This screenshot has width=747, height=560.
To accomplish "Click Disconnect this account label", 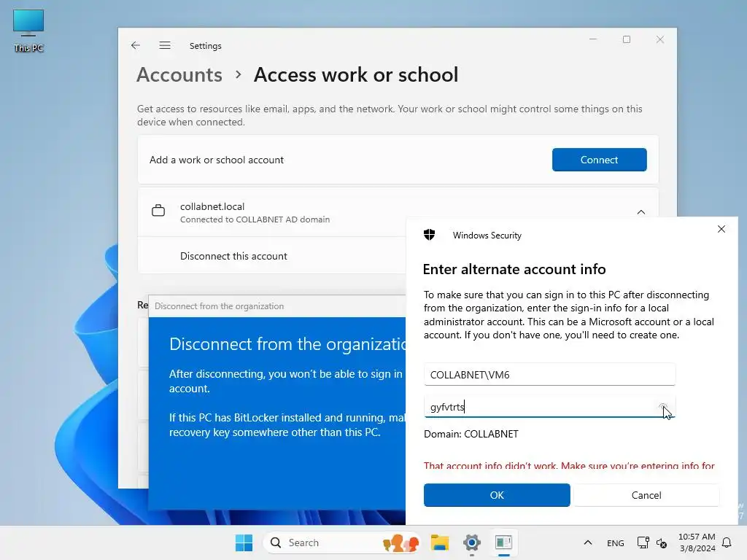I will coord(233,256).
